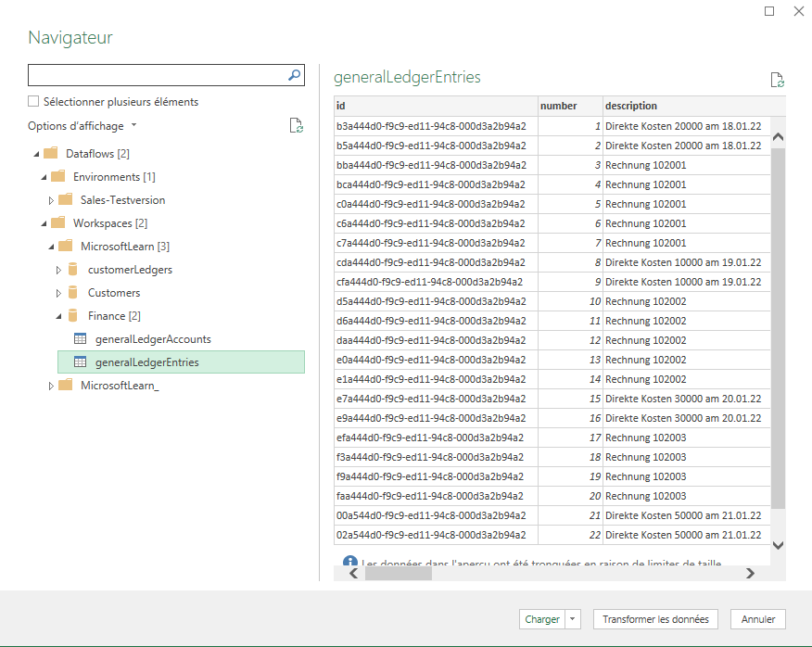The height and width of the screenshot is (647, 812).
Task: Expand the customerLedgers node
Action: point(58,270)
